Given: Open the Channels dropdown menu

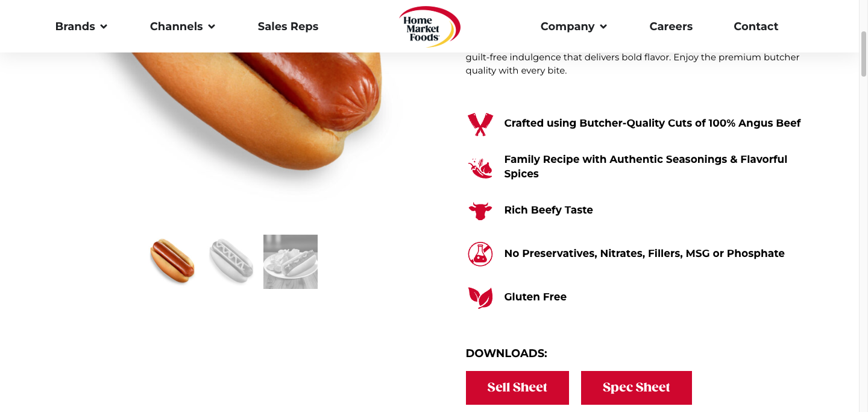Looking at the screenshot, I should point(183,27).
